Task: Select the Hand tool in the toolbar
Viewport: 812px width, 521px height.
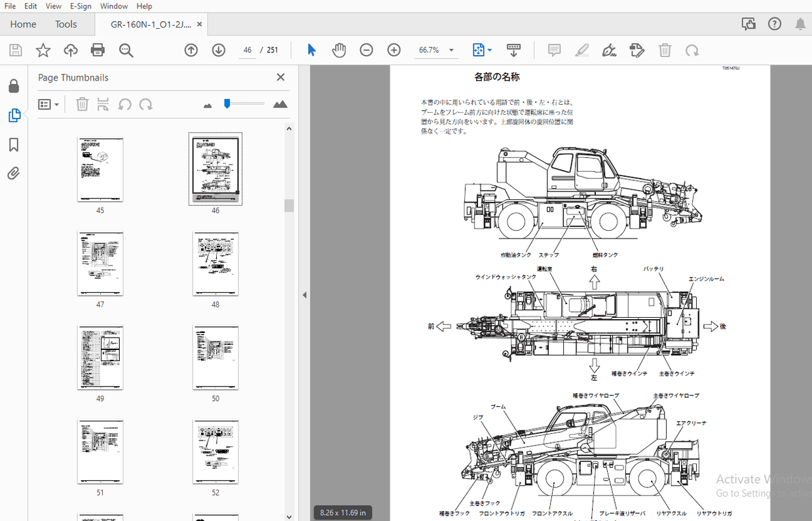Action: click(x=339, y=50)
